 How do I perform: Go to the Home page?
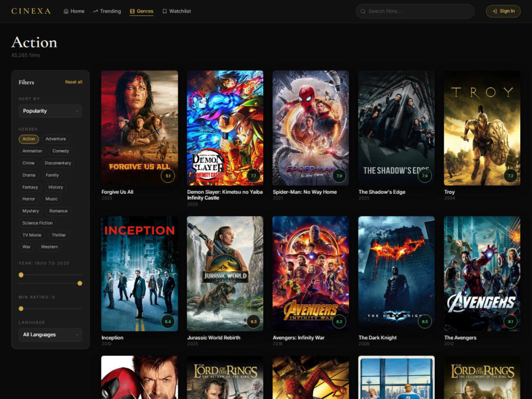pos(74,11)
